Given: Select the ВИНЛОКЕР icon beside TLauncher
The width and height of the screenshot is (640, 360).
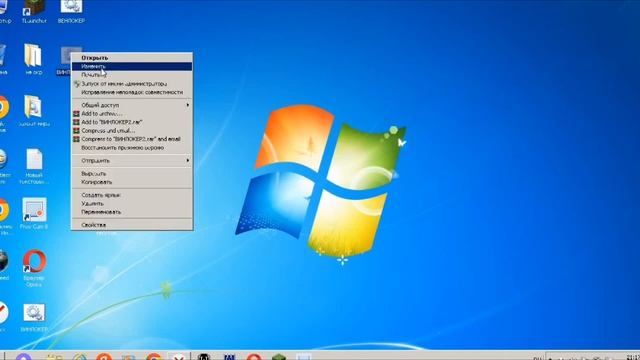Looking at the screenshot, I should tap(71, 11).
